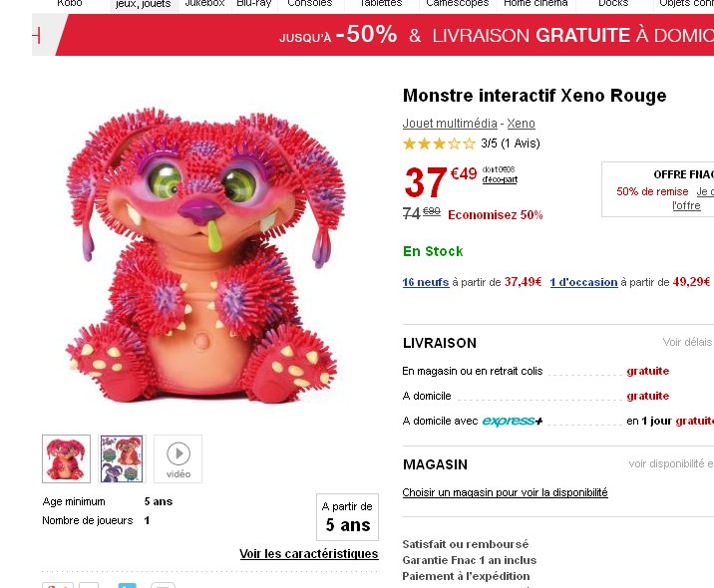Go to the Consoles menu item
714x588 pixels.
310,4
